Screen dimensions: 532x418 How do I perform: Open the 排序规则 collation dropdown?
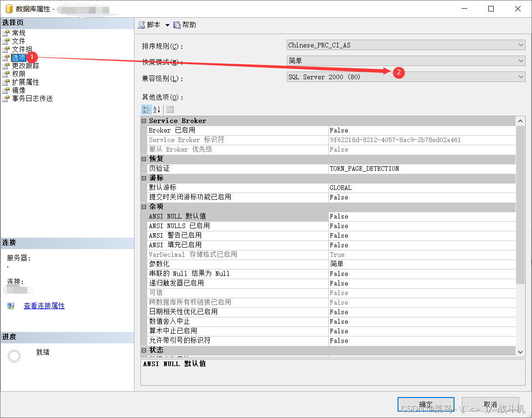tap(406, 45)
